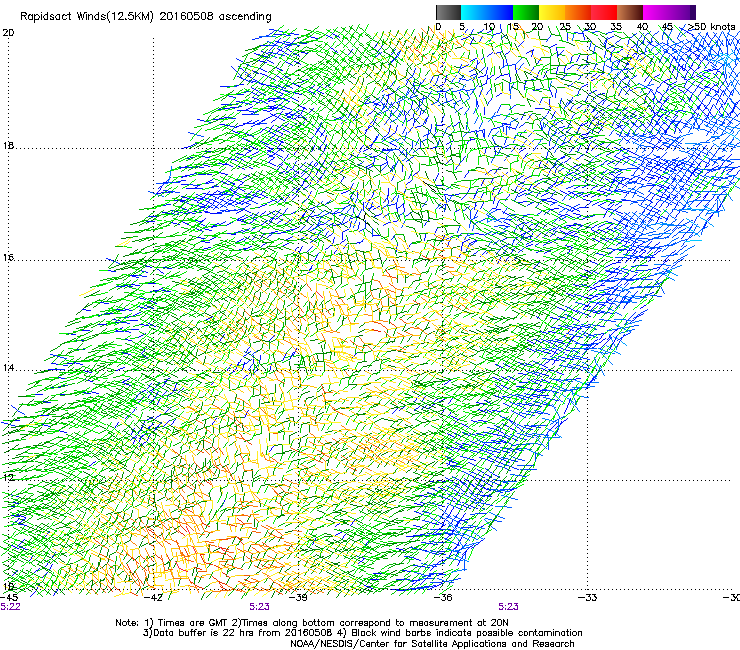Click the '35' value under the color legend

616,27
